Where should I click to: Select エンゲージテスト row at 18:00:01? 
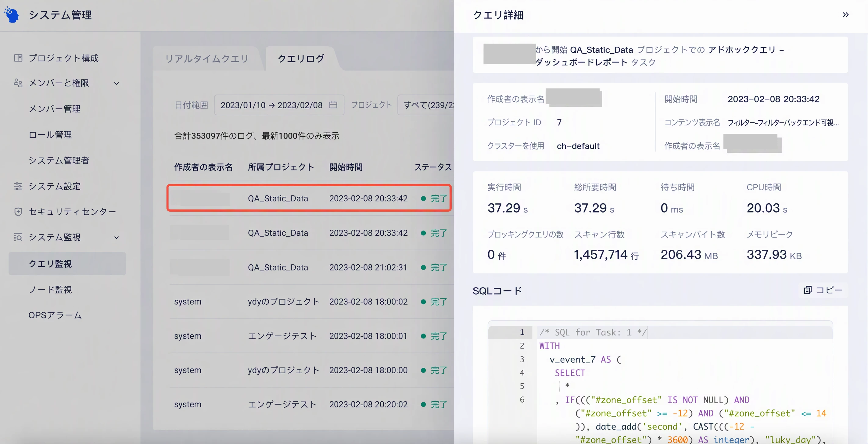click(x=311, y=336)
